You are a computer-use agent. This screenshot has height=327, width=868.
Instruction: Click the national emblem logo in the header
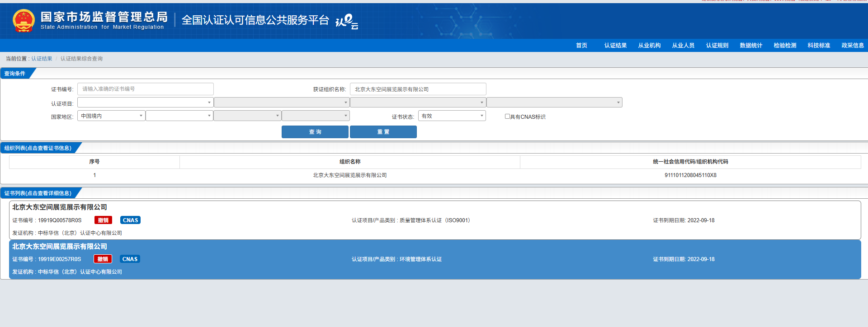point(24,21)
